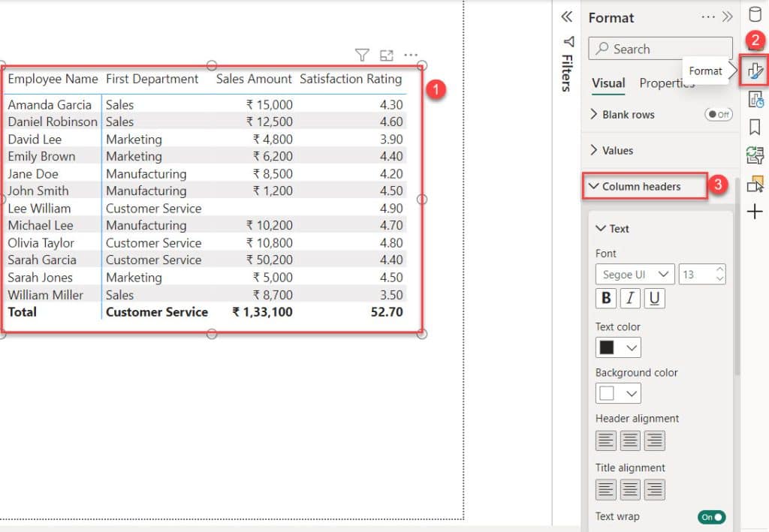This screenshot has height=532, width=769.
Task: Click the Total row label
Action: [x=22, y=312]
